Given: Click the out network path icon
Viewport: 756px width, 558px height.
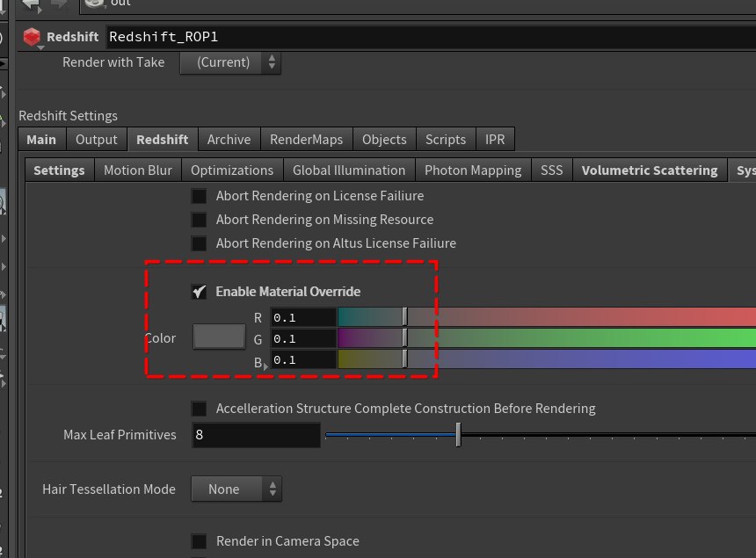Looking at the screenshot, I should [x=94, y=4].
